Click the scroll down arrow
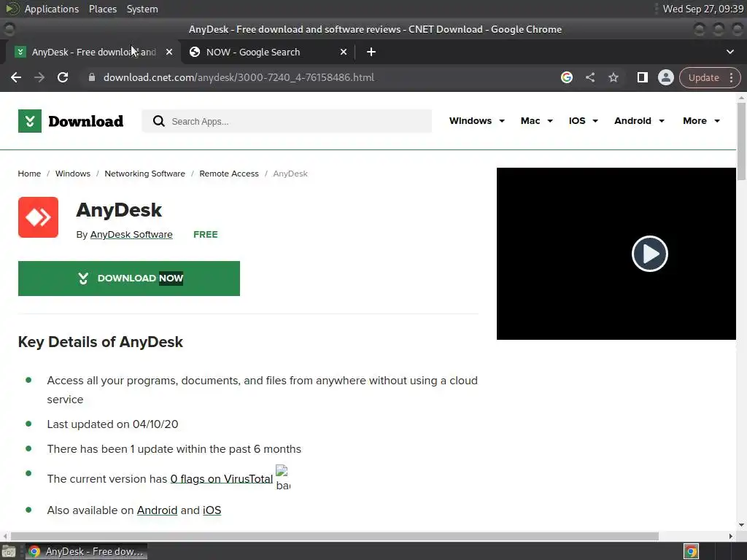Viewport: 747px width, 560px height. point(741,525)
